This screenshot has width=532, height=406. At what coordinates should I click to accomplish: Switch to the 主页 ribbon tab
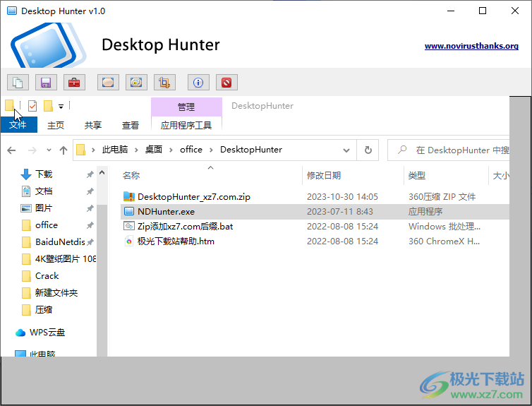click(x=56, y=125)
